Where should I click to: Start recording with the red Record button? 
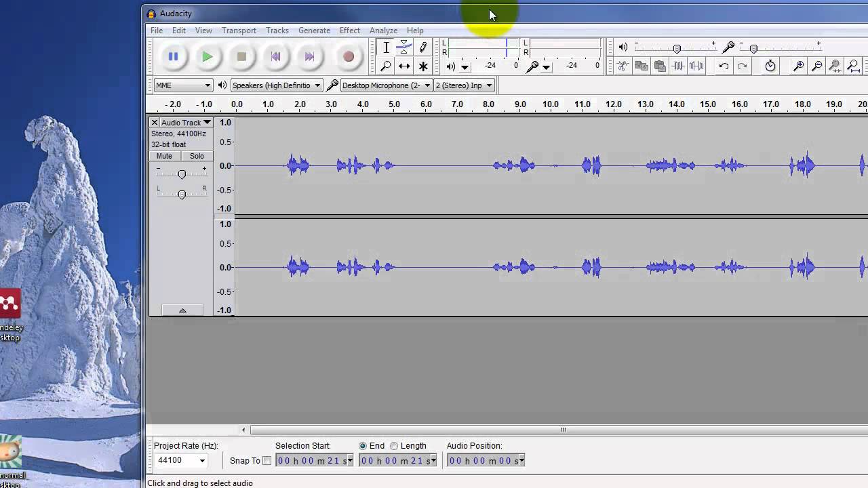pos(348,57)
